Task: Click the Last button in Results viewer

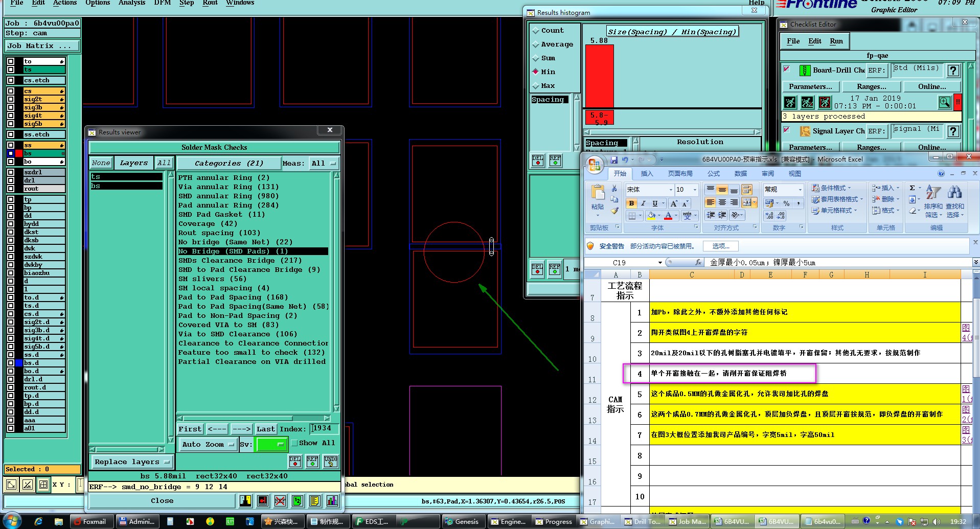Action: coord(266,429)
